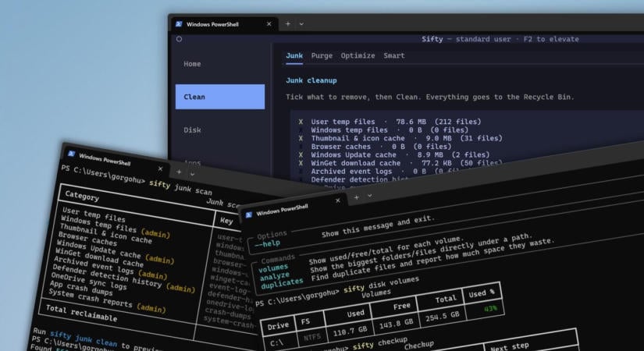Viewport: 644px width, 351px height.
Task: Click 254.5 GB total value
Action: (443, 316)
